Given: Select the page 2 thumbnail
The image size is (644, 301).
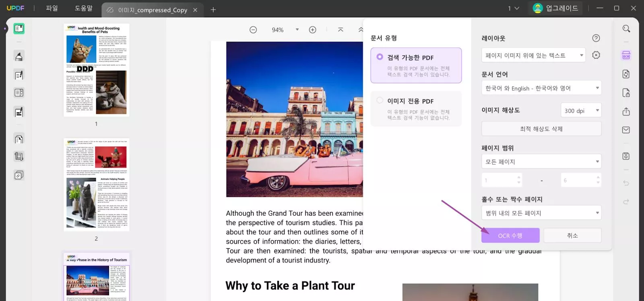Looking at the screenshot, I should click(x=96, y=185).
